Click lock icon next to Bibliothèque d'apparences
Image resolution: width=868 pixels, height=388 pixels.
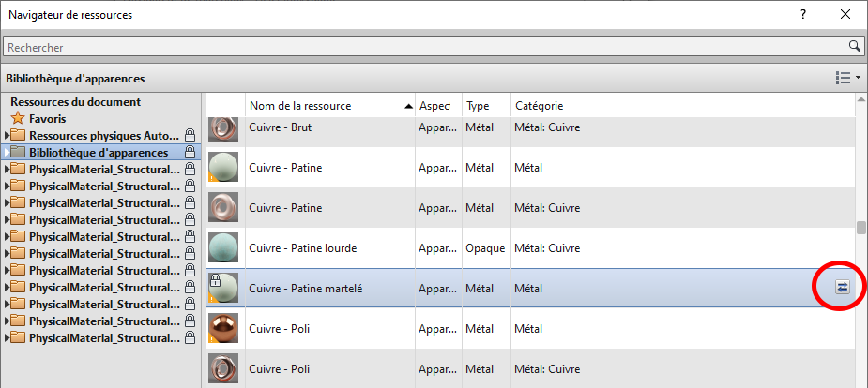pyautogui.click(x=190, y=152)
